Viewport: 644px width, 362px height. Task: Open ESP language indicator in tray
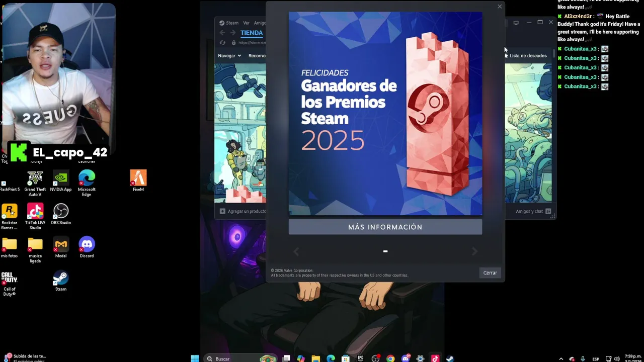pos(596,359)
